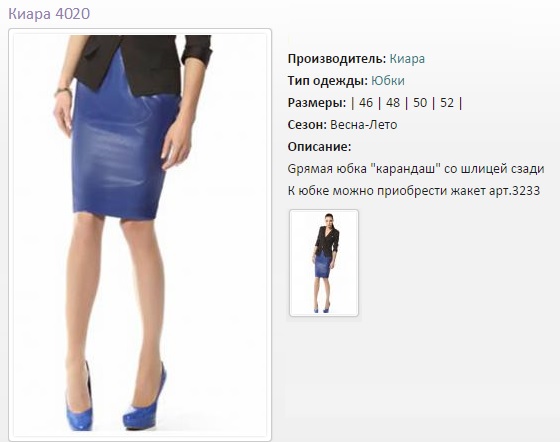Click the "Весна-Лето" season value
Viewport: 560px width, 442px height.
pyautogui.click(x=364, y=125)
